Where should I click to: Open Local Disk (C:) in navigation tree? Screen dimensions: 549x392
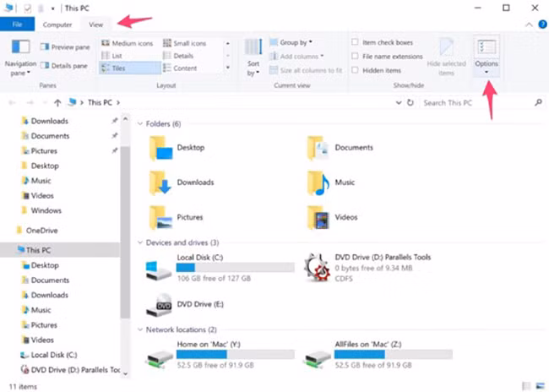tap(49, 355)
